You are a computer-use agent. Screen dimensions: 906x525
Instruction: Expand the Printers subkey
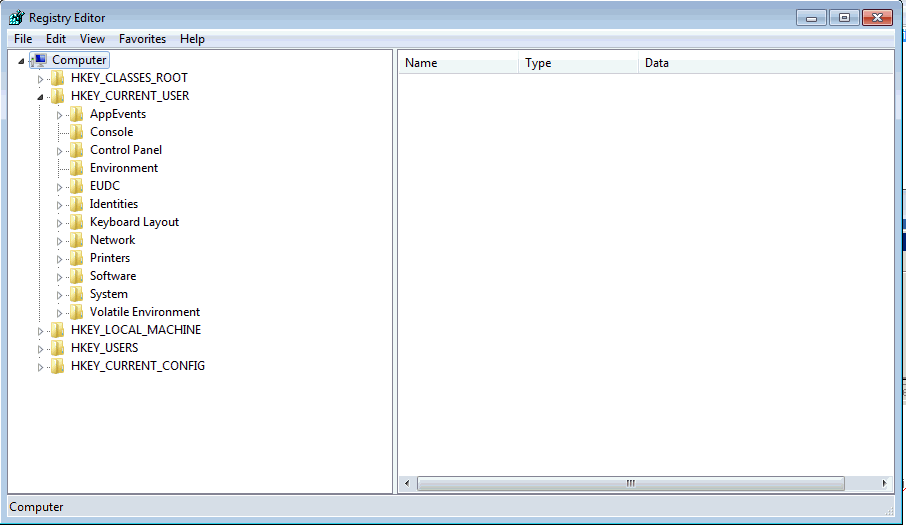(x=59, y=259)
